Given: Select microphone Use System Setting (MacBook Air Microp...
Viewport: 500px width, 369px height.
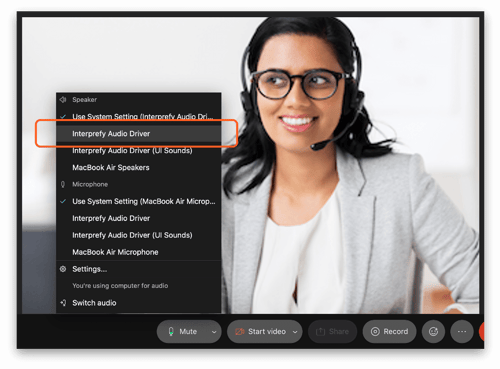Looking at the screenshot, I should click(x=139, y=201).
